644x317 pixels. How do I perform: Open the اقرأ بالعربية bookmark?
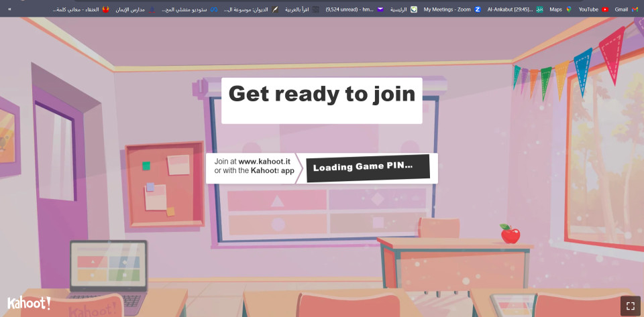pos(302,9)
